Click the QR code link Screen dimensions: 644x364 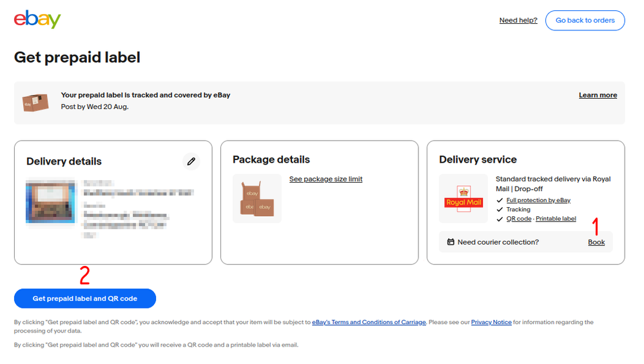coord(519,219)
